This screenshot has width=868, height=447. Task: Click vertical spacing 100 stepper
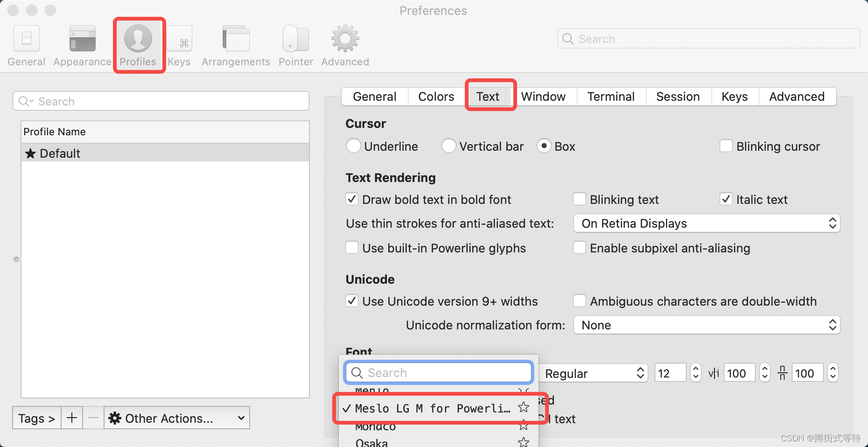pos(833,373)
